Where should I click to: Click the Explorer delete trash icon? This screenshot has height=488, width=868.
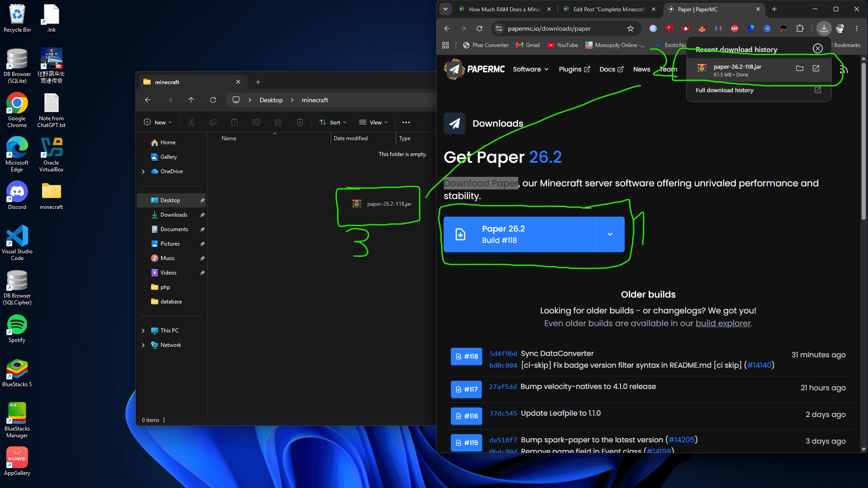click(x=300, y=122)
